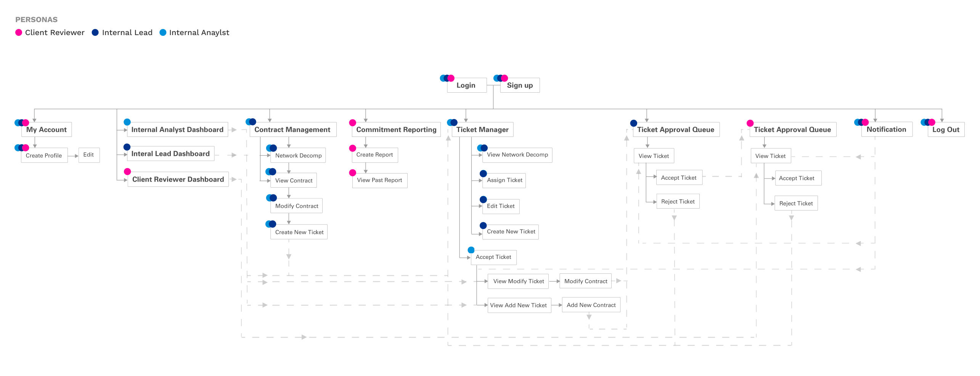Click the View Modify Ticket box

coord(518,281)
